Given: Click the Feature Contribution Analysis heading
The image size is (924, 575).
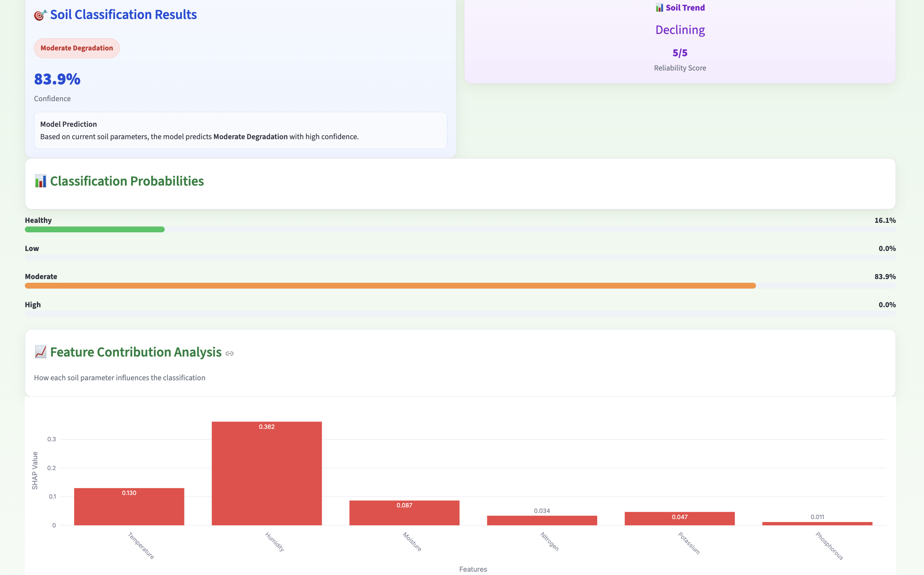Looking at the screenshot, I should pos(136,352).
